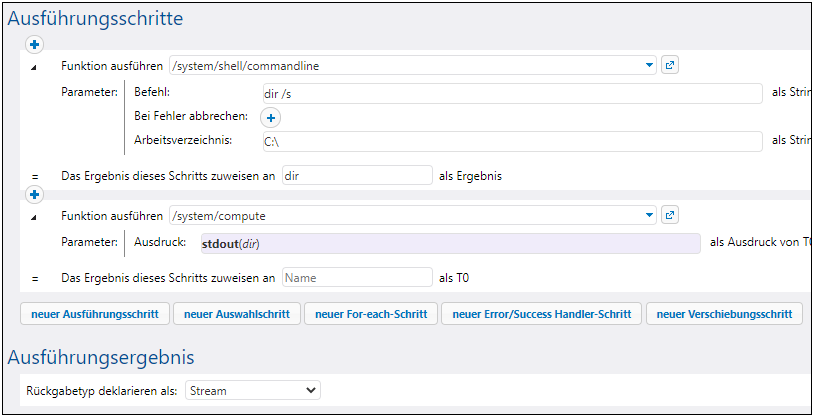This screenshot has width=814, height=417.
Task: Click the Ausdruck field with stdout(dir)
Action: pos(448,244)
